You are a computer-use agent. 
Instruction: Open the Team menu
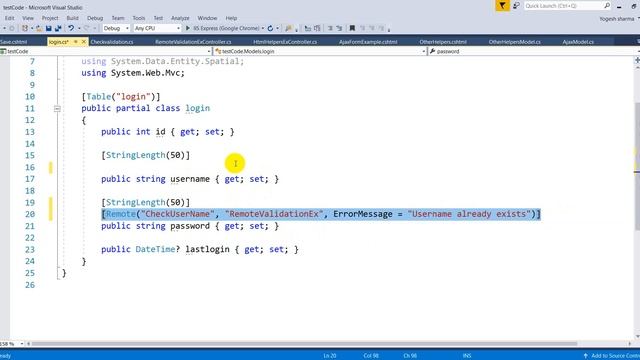click(x=118, y=18)
